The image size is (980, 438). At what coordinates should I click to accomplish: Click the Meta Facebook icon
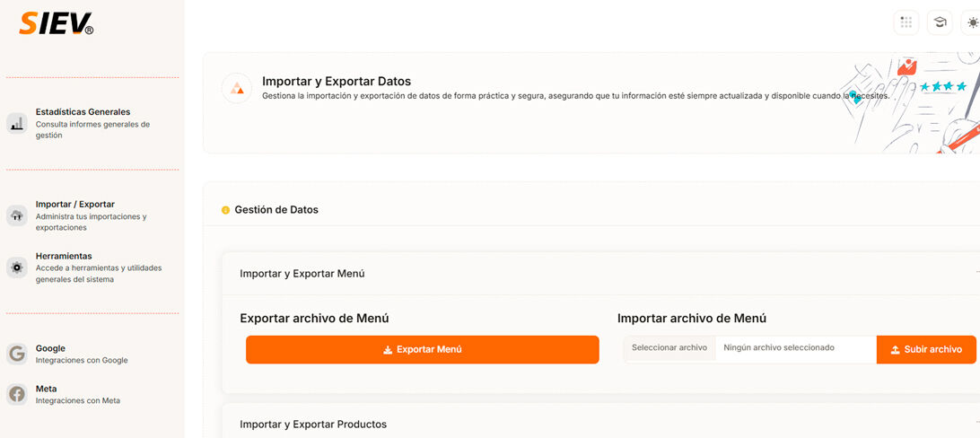[x=17, y=394]
